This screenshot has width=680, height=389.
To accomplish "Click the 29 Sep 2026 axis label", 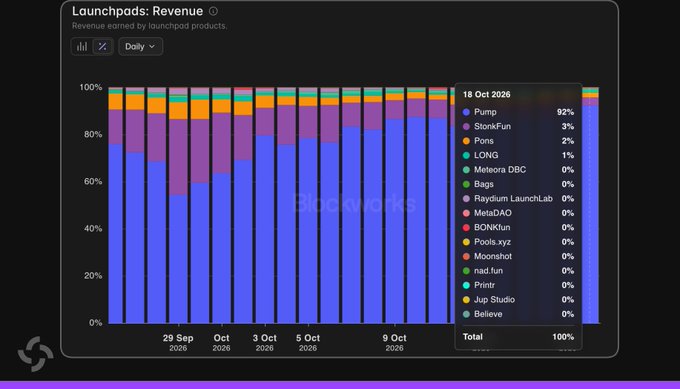I will [178, 343].
